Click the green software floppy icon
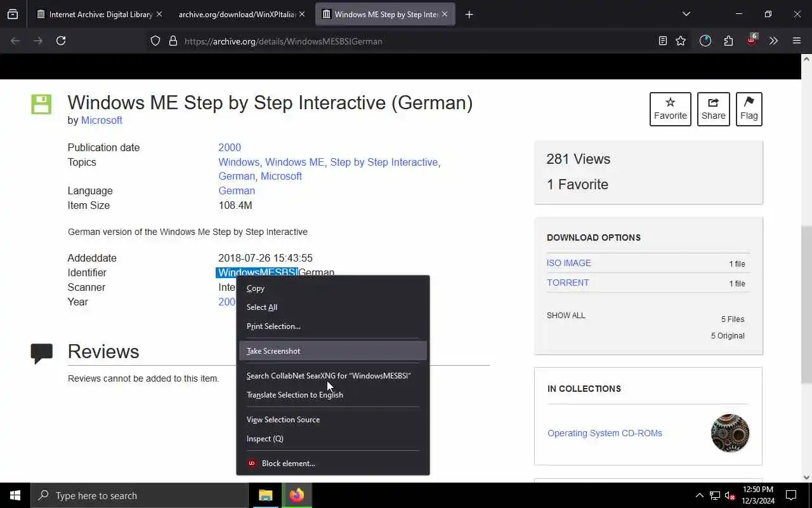Image resolution: width=812 pixels, height=508 pixels. [x=41, y=104]
